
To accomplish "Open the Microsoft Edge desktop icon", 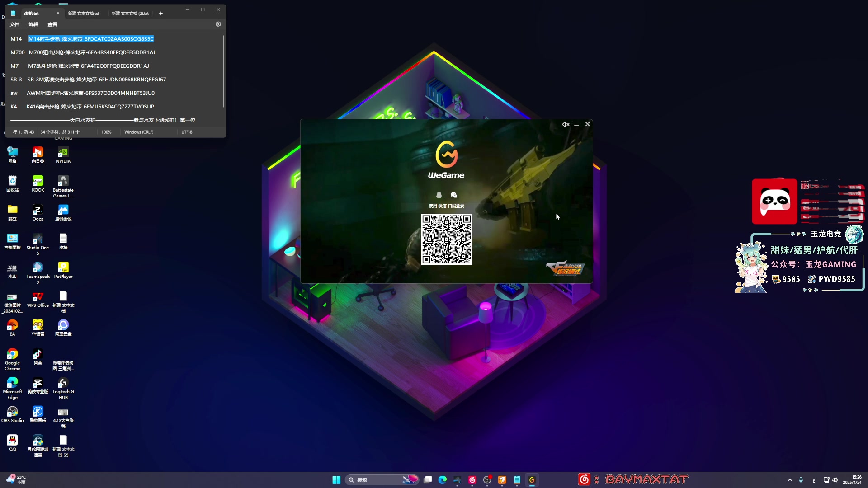I will click(x=13, y=389).
